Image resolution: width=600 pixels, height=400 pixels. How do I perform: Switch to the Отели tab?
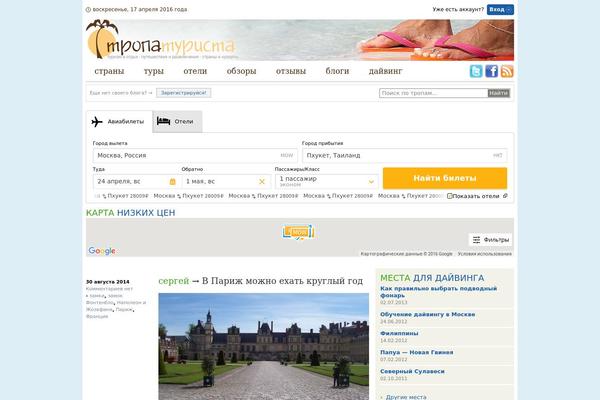[177, 121]
